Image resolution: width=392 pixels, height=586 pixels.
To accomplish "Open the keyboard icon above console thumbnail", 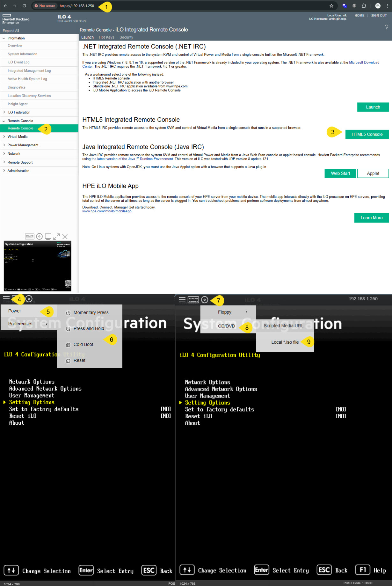I will [30, 237].
